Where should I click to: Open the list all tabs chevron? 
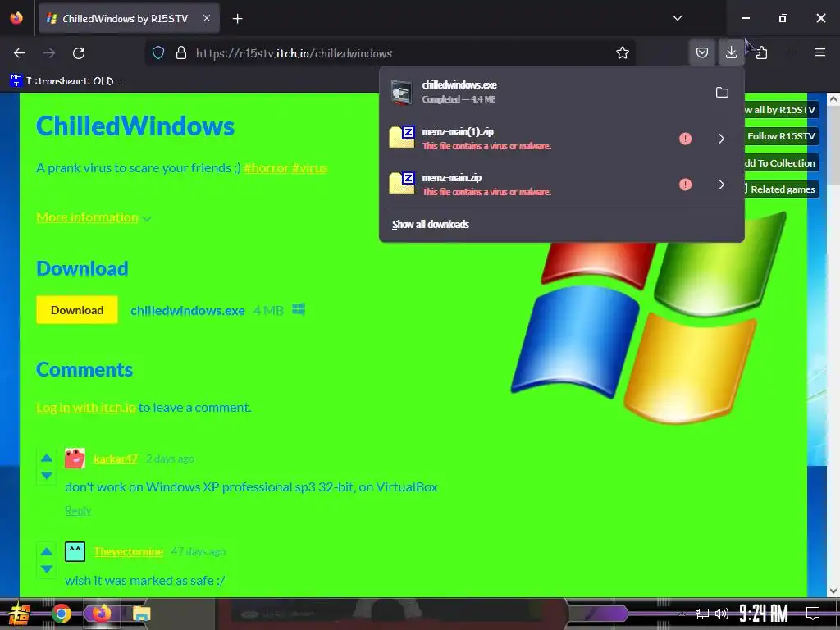click(x=677, y=18)
